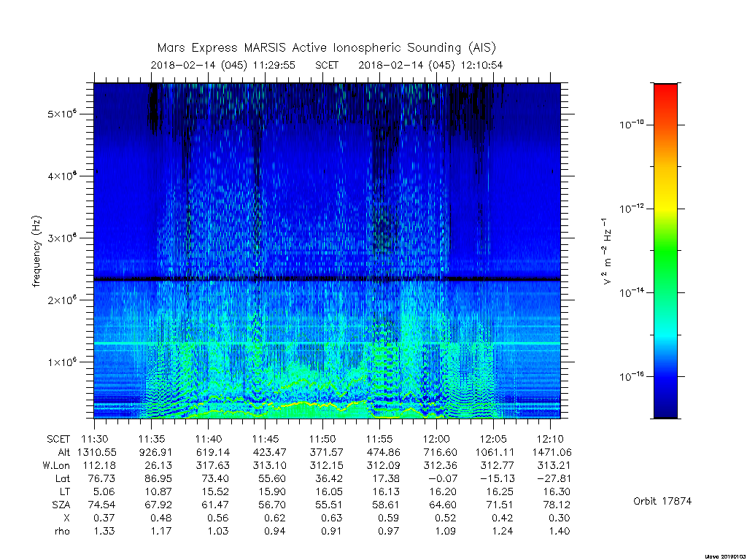Screen dimensions: 747x560
Task: Click the 1×10⁶ frequency tick label
Action: (62, 362)
